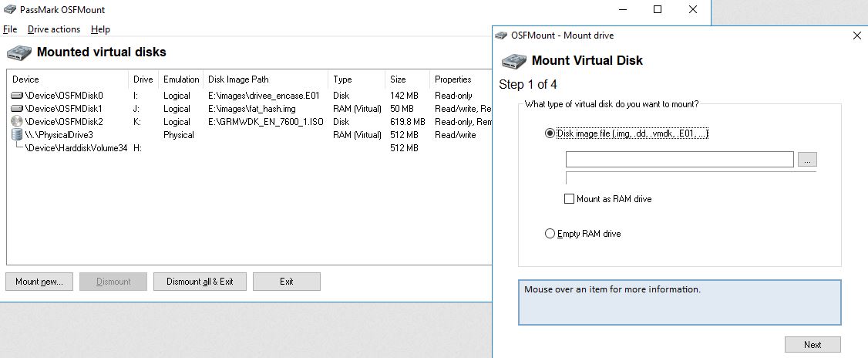This screenshot has width=868, height=358.
Task: Sort by the Device column header
Action: (68, 79)
